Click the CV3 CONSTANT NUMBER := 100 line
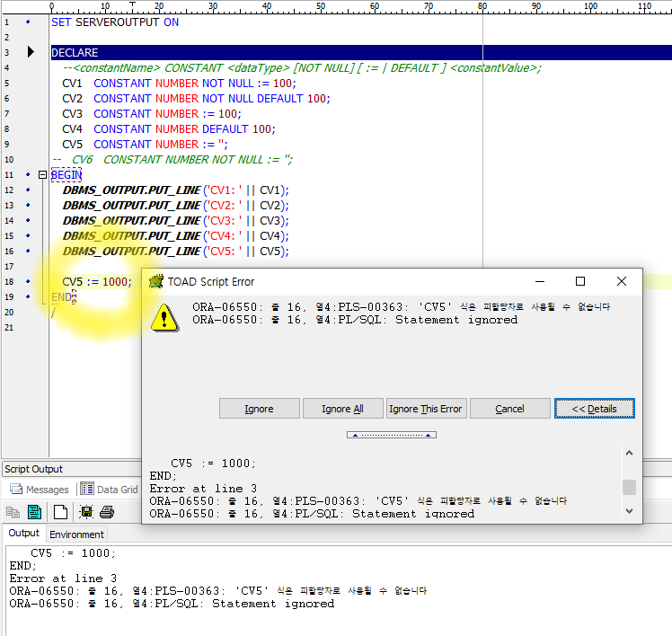 coord(152,114)
